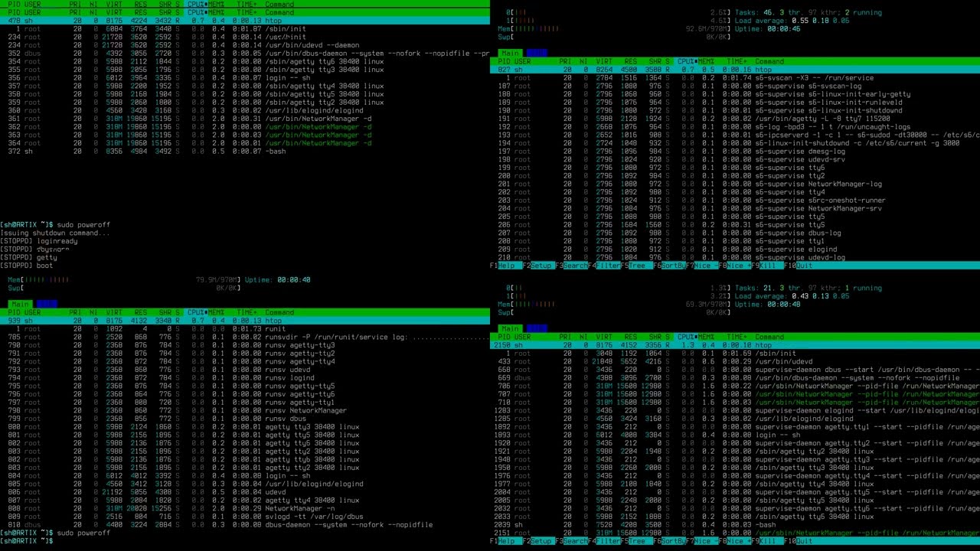Sort by the TIME+ column header in the runit pane
Screen dimensions: 980x551
247,312
